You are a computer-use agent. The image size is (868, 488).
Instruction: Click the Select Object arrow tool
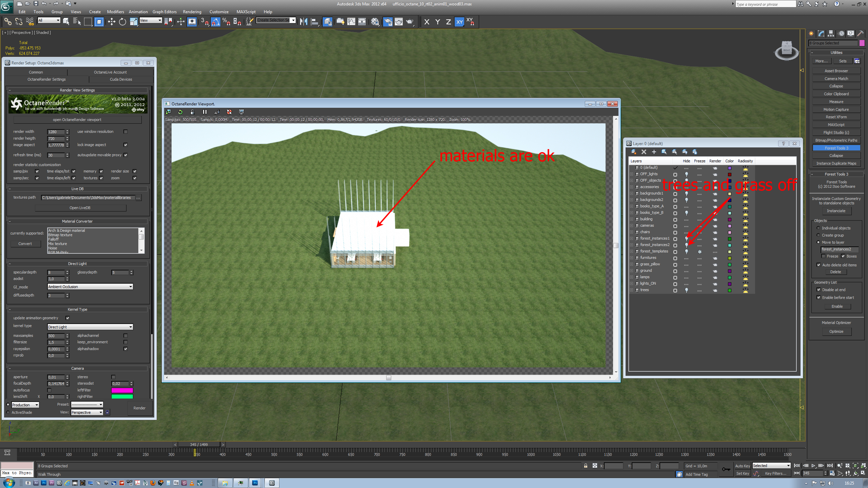(x=66, y=22)
